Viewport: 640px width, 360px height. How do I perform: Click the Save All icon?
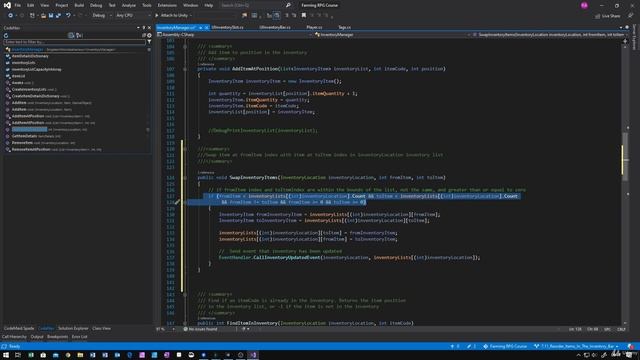(58, 16)
